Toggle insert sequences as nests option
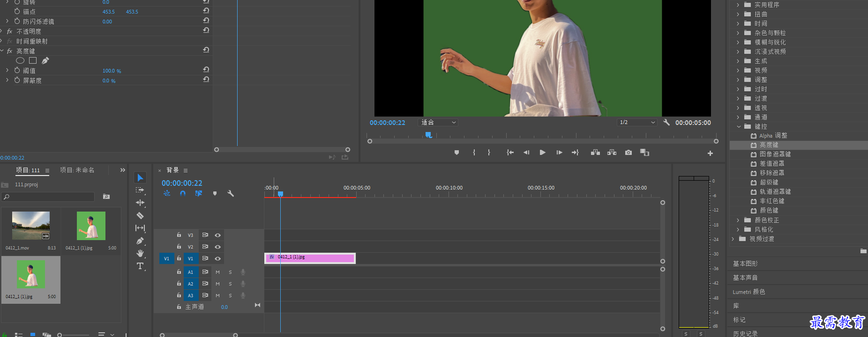This screenshot has height=337, width=868. point(167,193)
